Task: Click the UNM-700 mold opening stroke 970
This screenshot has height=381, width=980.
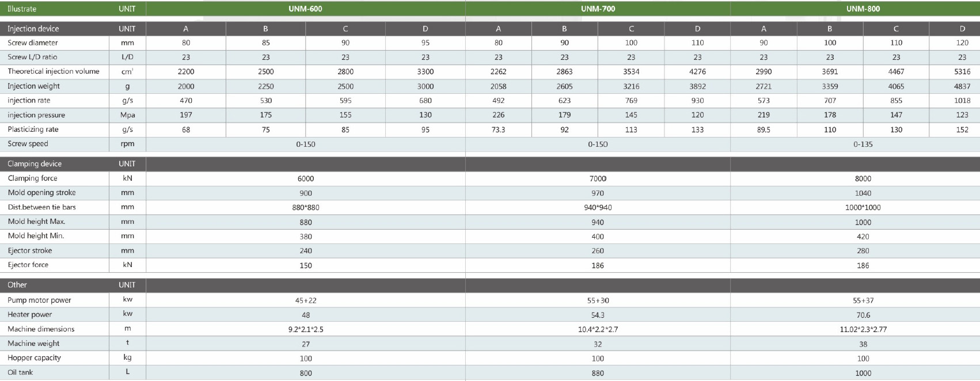Action: coord(598,193)
